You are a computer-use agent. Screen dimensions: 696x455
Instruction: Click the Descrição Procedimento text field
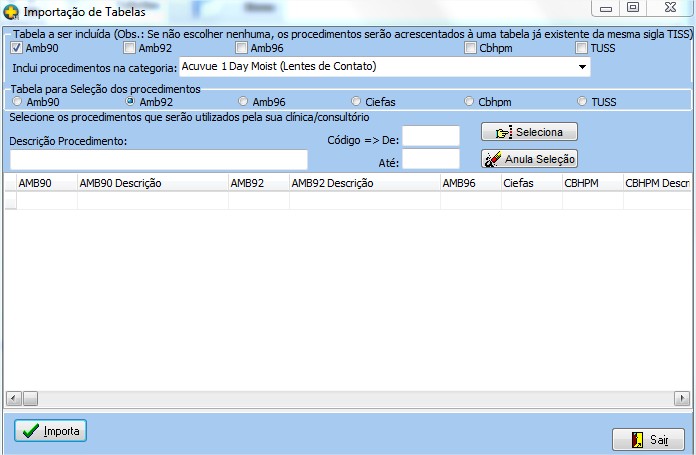pyautogui.click(x=159, y=160)
